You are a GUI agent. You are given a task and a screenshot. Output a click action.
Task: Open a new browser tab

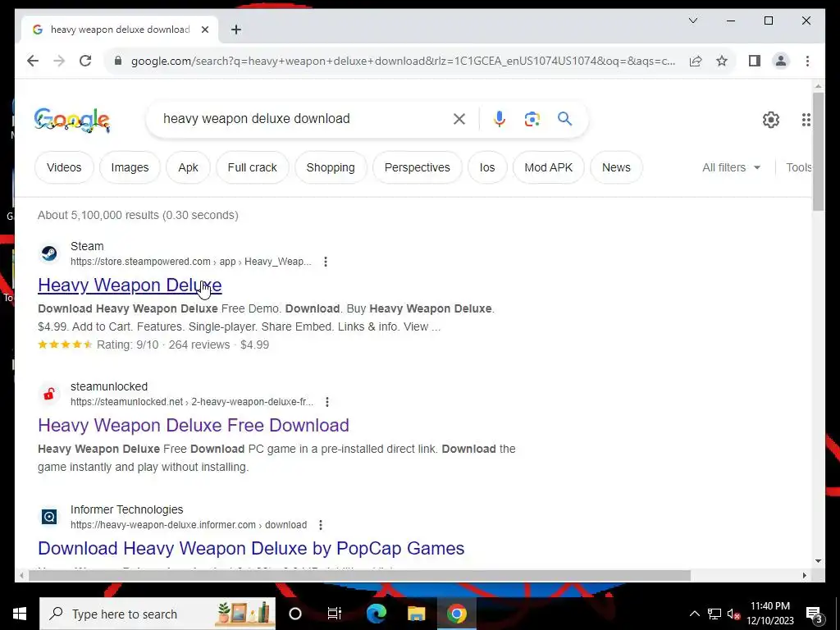tap(236, 30)
